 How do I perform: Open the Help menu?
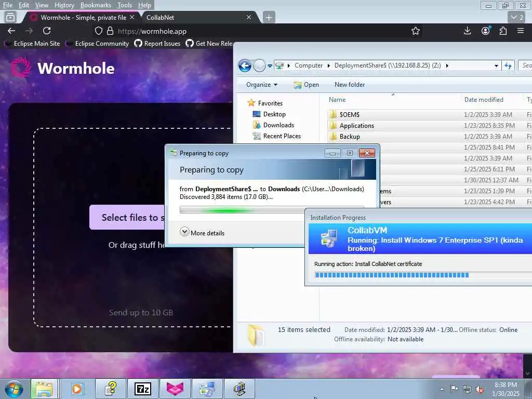[x=144, y=5]
